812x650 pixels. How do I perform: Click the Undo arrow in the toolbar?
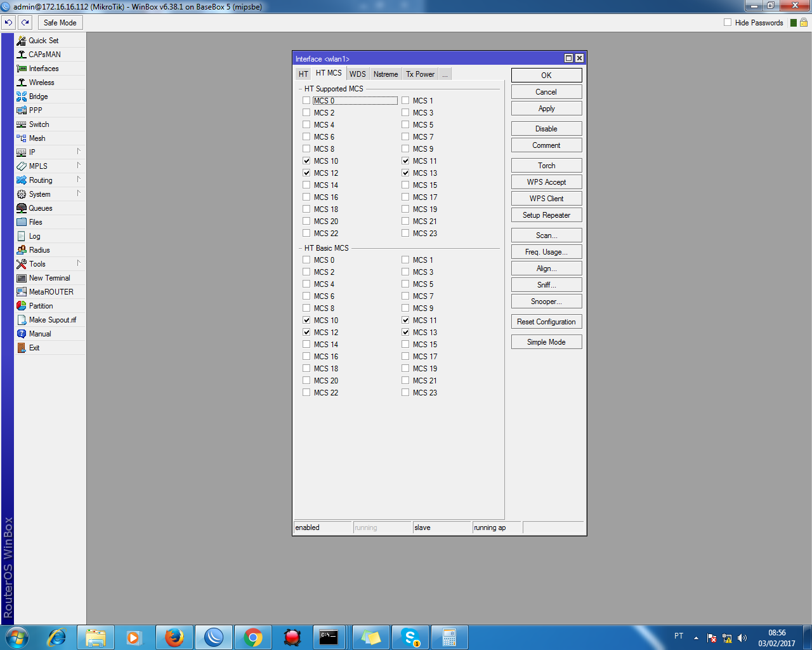click(8, 22)
